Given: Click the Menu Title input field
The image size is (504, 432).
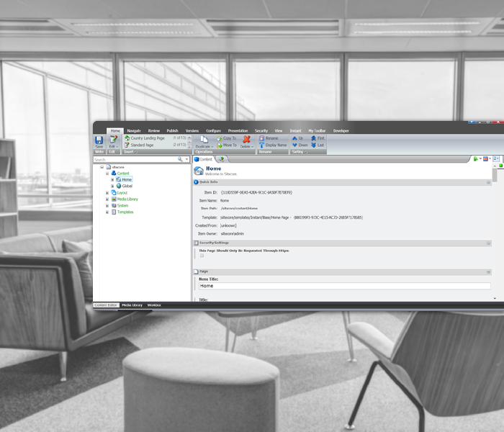Looking at the screenshot, I should point(344,286).
